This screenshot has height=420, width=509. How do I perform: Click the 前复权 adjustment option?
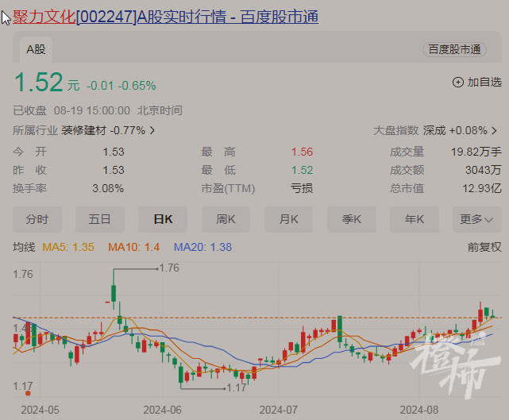[x=484, y=248]
